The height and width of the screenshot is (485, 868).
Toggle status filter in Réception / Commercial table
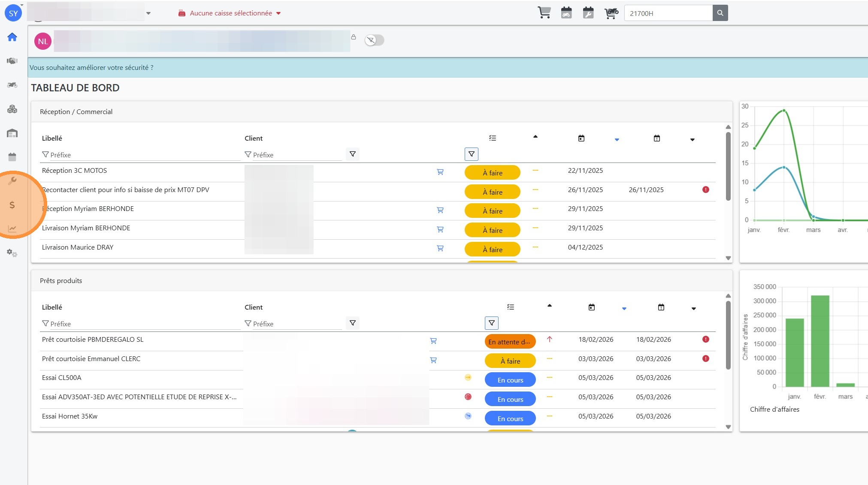coord(471,154)
